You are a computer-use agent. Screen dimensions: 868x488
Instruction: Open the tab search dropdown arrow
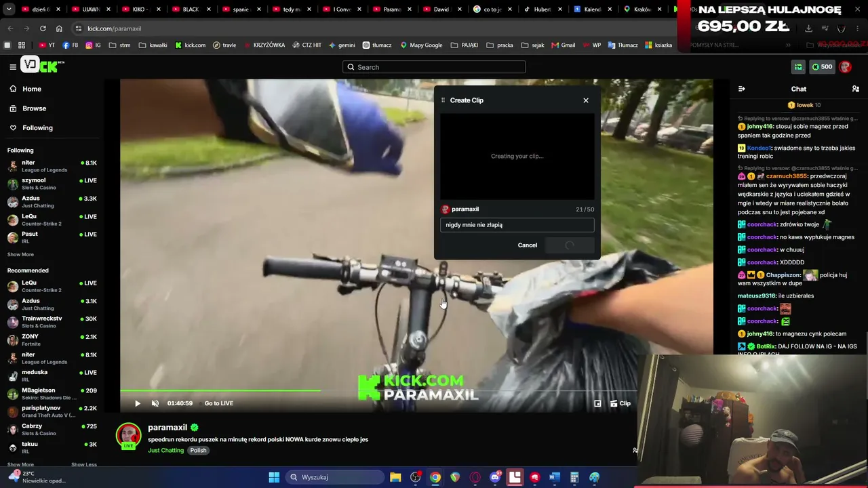[x=7, y=9]
